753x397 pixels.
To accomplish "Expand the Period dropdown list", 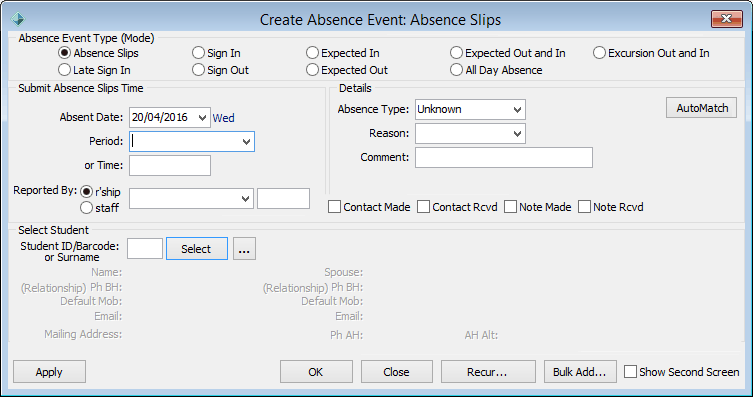I will (246, 142).
